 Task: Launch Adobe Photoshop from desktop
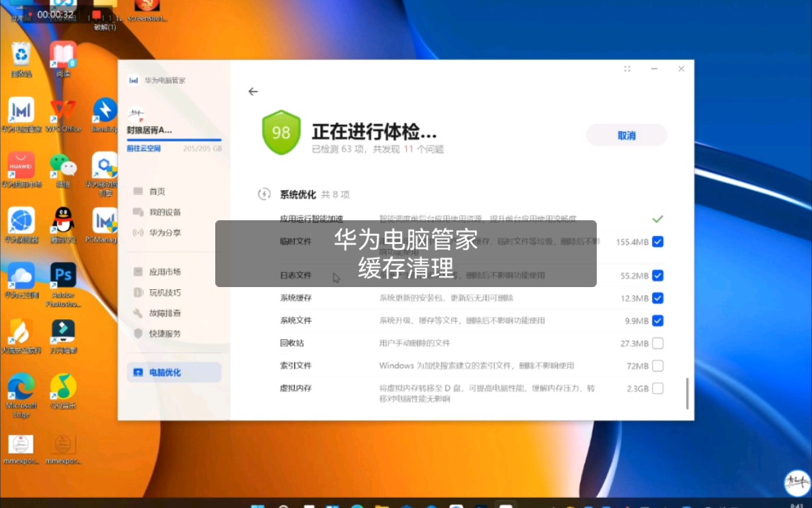[63, 285]
